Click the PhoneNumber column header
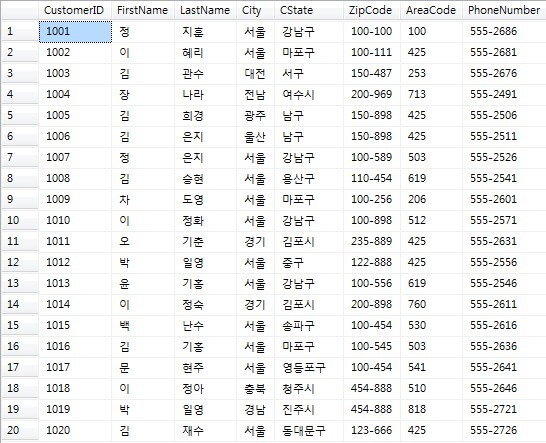The image size is (546, 443). point(504,10)
